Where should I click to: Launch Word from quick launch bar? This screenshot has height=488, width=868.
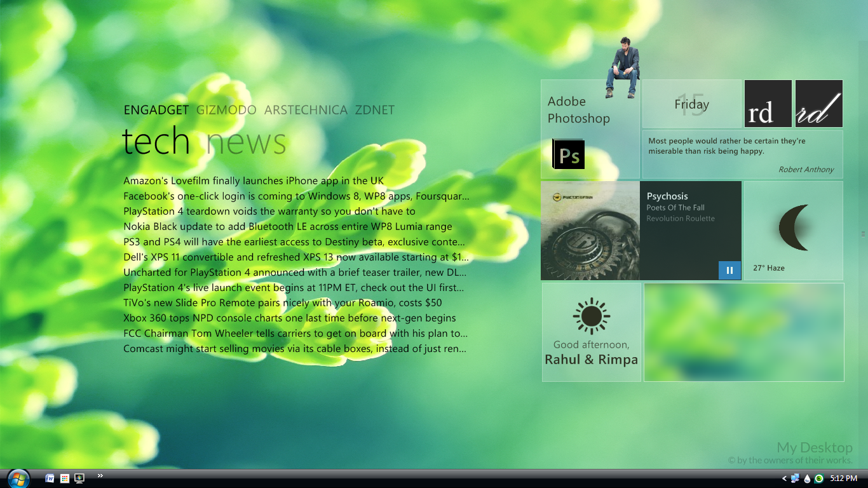click(50, 478)
